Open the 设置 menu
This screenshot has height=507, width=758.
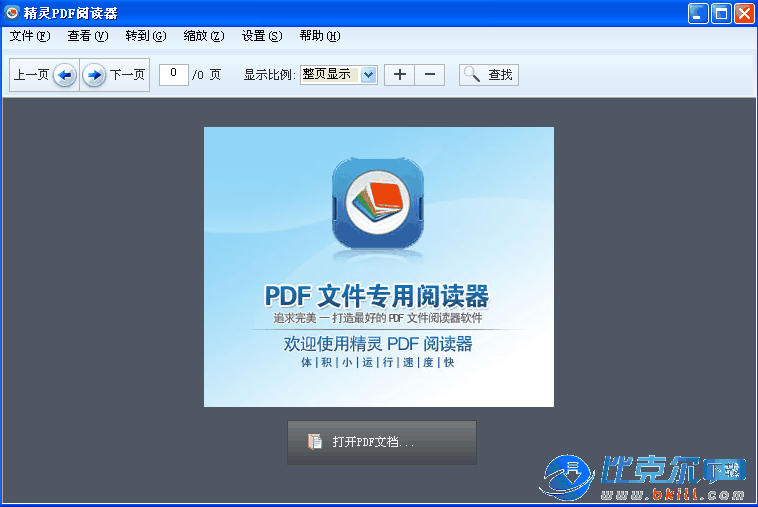point(261,36)
